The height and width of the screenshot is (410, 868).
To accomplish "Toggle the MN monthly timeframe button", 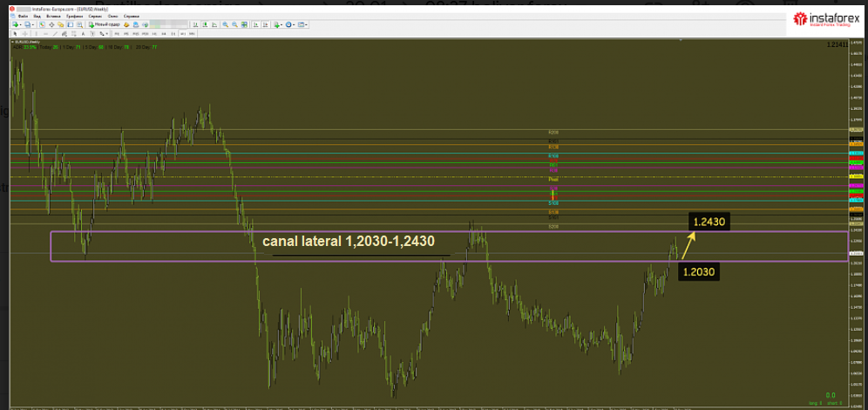I will click(x=193, y=33).
